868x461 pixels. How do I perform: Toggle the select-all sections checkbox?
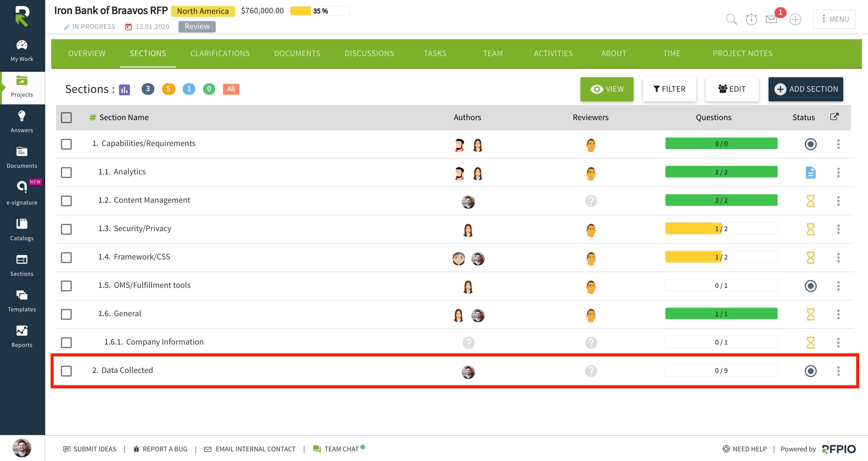pos(66,117)
